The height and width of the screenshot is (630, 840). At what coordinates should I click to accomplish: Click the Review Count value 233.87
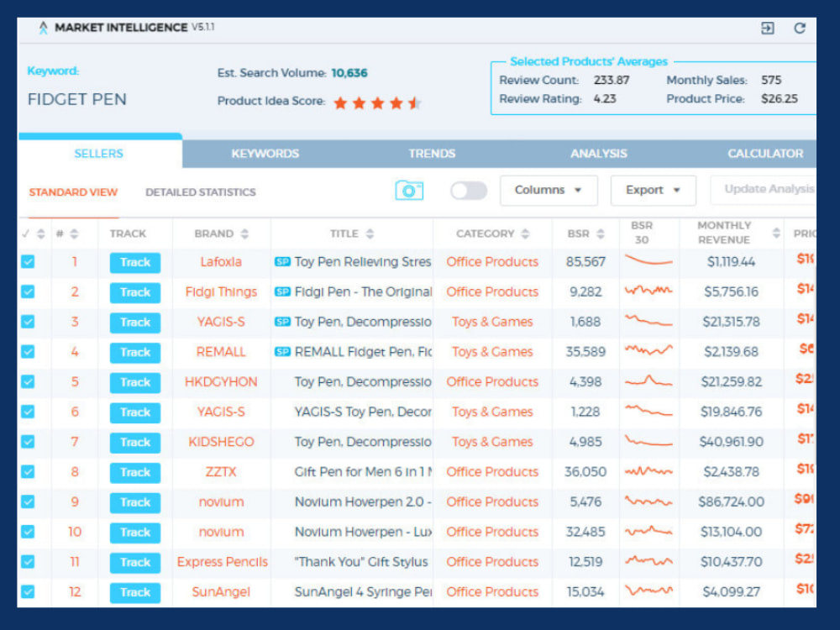pos(612,80)
